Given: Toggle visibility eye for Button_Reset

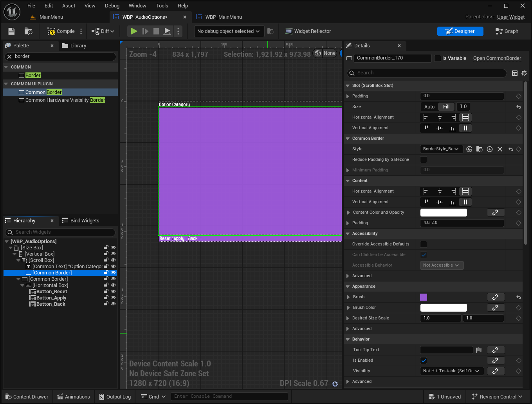Looking at the screenshot, I should (x=113, y=292).
